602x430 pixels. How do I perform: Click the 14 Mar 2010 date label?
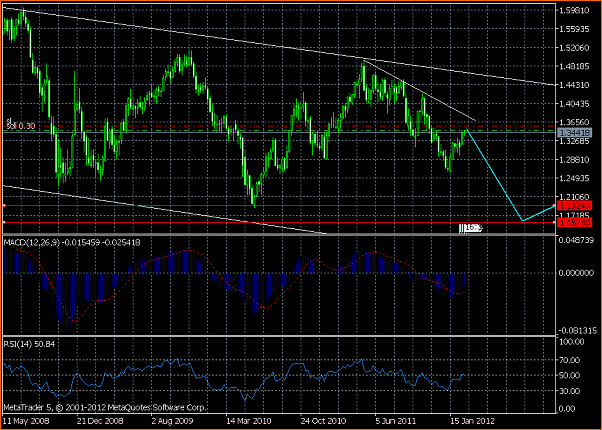248,421
